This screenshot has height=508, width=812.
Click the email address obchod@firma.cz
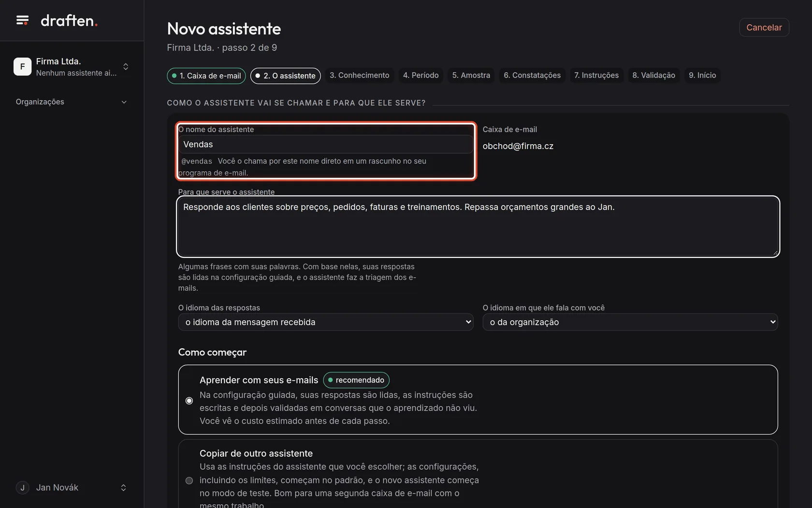click(x=518, y=146)
